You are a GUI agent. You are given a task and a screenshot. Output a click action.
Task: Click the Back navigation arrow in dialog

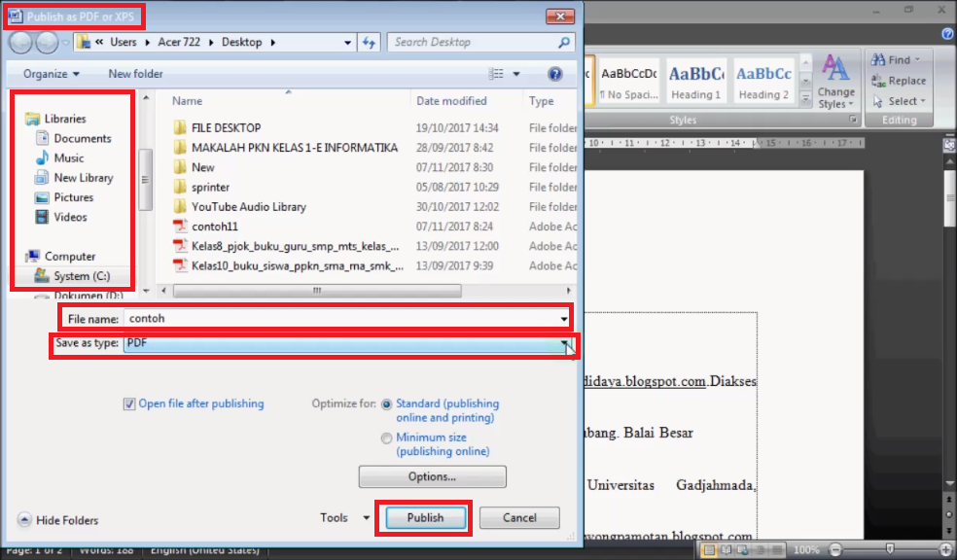coord(20,42)
